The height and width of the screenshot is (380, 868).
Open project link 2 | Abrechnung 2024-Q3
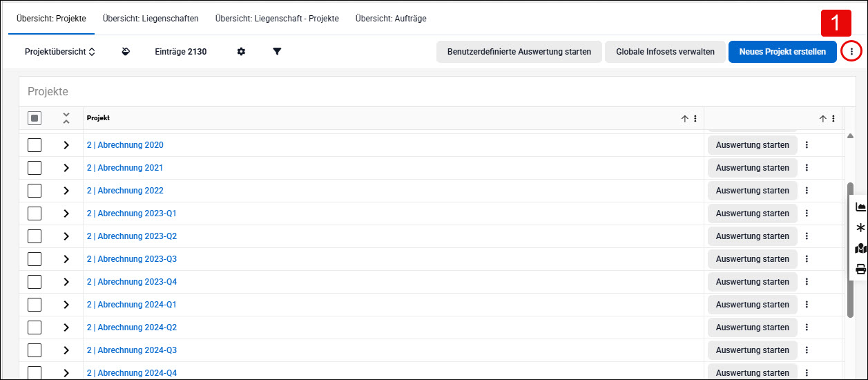pos(132,350)
